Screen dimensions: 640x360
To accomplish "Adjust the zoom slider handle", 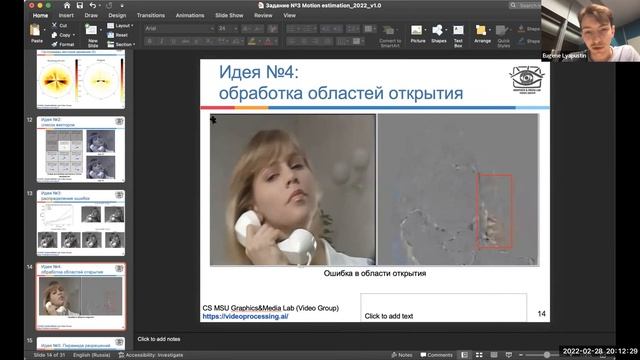I will pyautogui.click(x=547, y=355).
